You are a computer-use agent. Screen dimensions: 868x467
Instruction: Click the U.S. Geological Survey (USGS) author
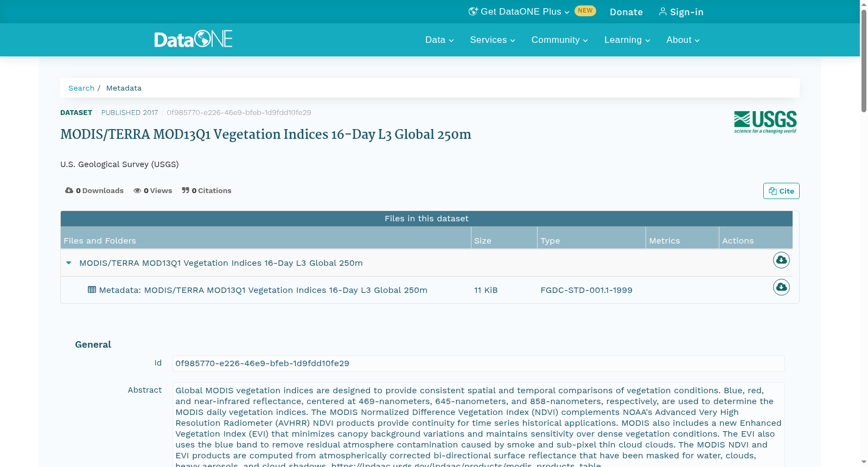coord(119,164)
